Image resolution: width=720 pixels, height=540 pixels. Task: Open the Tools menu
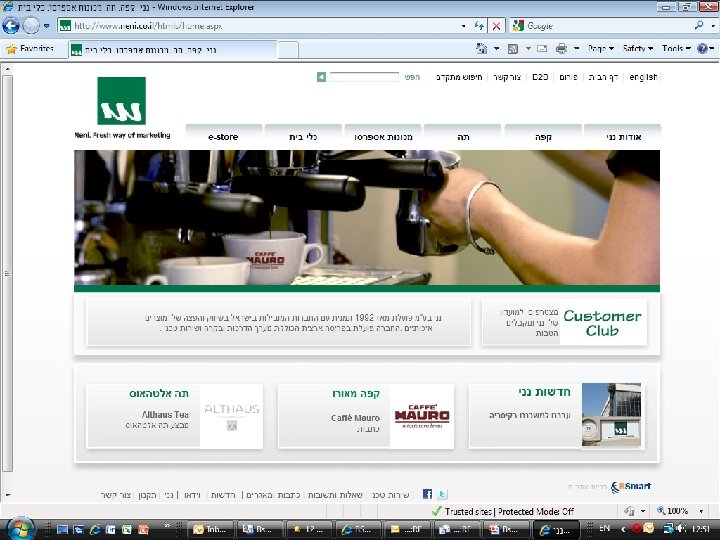[x=676, y=48]
